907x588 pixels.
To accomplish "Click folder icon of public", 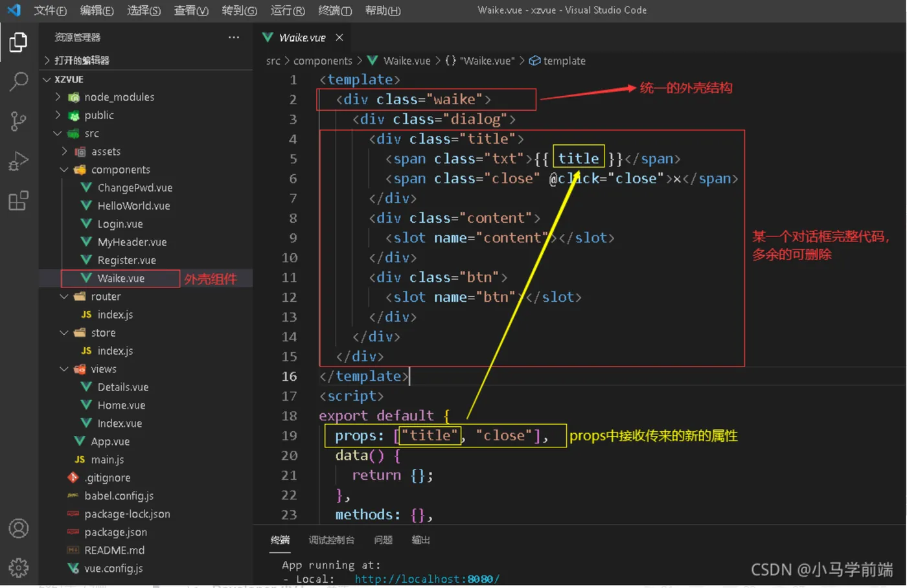I will (x=73, y=115).
